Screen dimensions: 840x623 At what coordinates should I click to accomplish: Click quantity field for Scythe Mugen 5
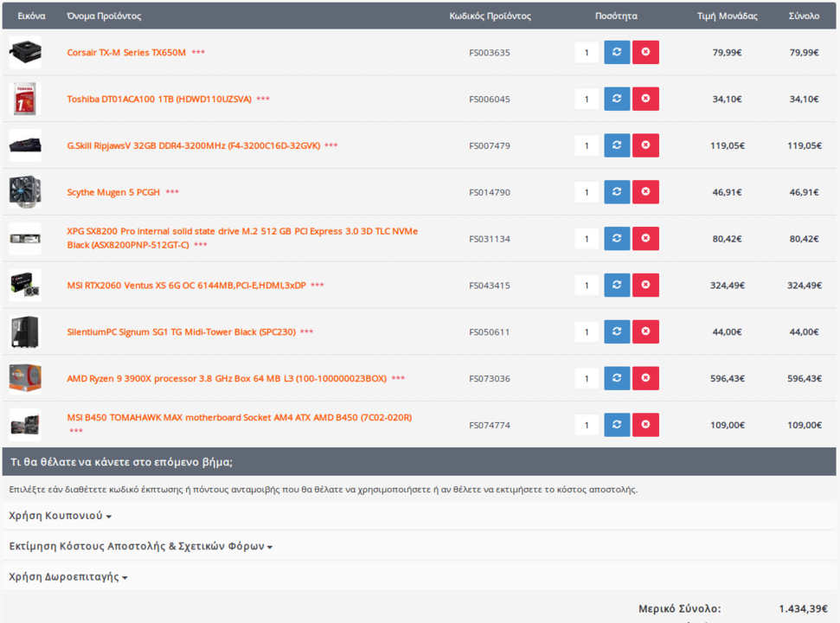point(587,192)
